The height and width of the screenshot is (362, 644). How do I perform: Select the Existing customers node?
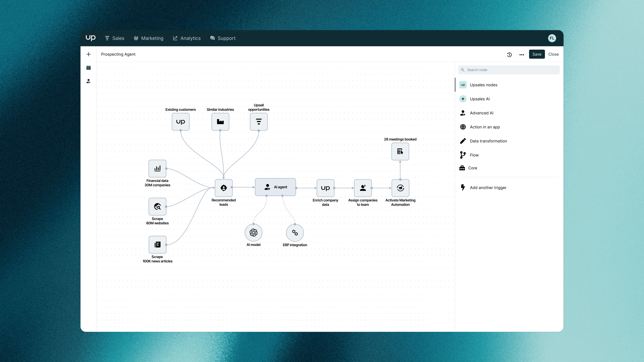180,122
